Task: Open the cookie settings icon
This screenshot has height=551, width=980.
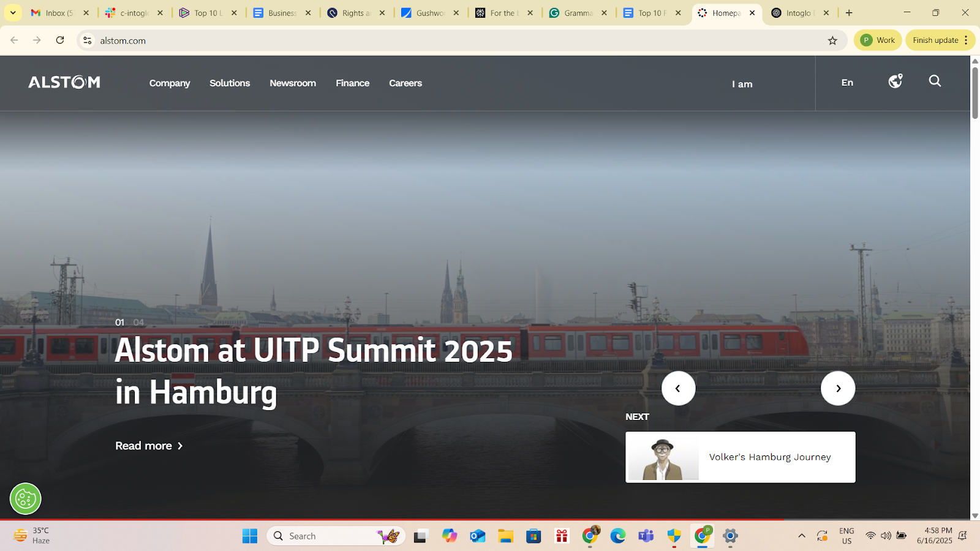Action: [x=25, y=498]
